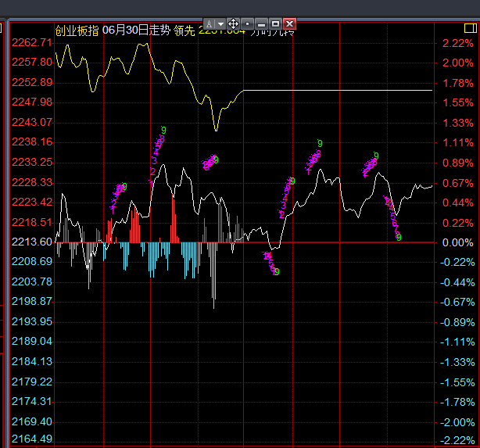Click the small dot button in floating toolbar

[x=248, y=24]
